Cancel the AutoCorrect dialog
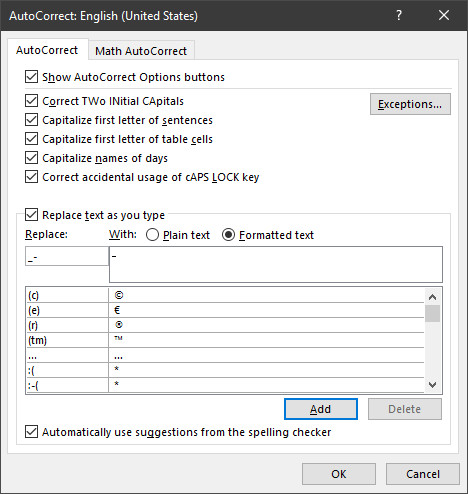 click(423, 474)
